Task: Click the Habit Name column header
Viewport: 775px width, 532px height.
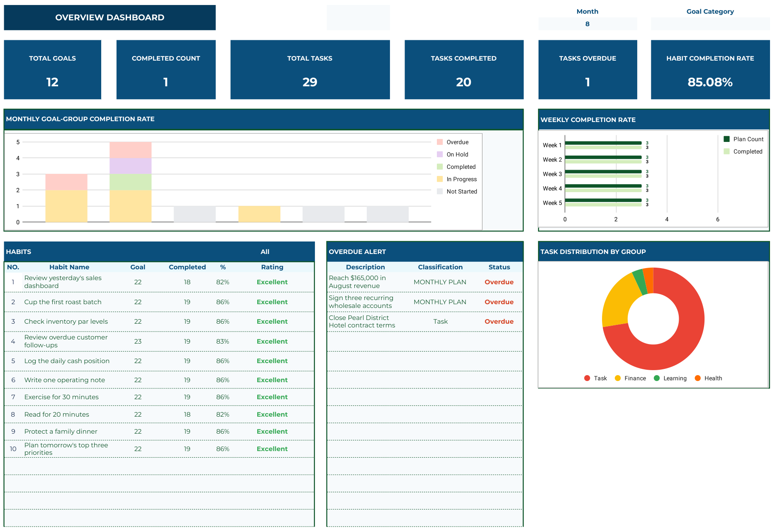Action: [x=69, y=267]
